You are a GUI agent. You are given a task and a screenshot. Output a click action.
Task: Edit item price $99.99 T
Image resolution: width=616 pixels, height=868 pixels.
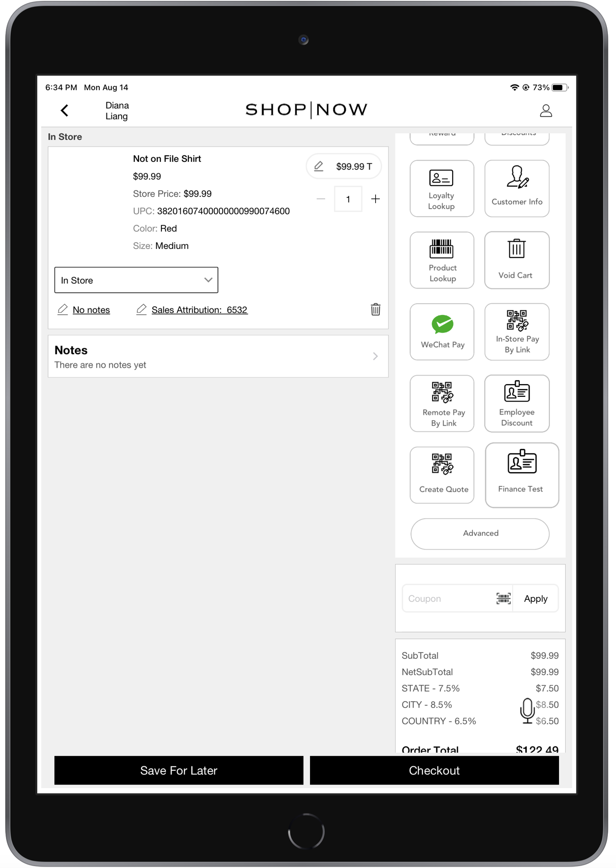tap(344, 166)
